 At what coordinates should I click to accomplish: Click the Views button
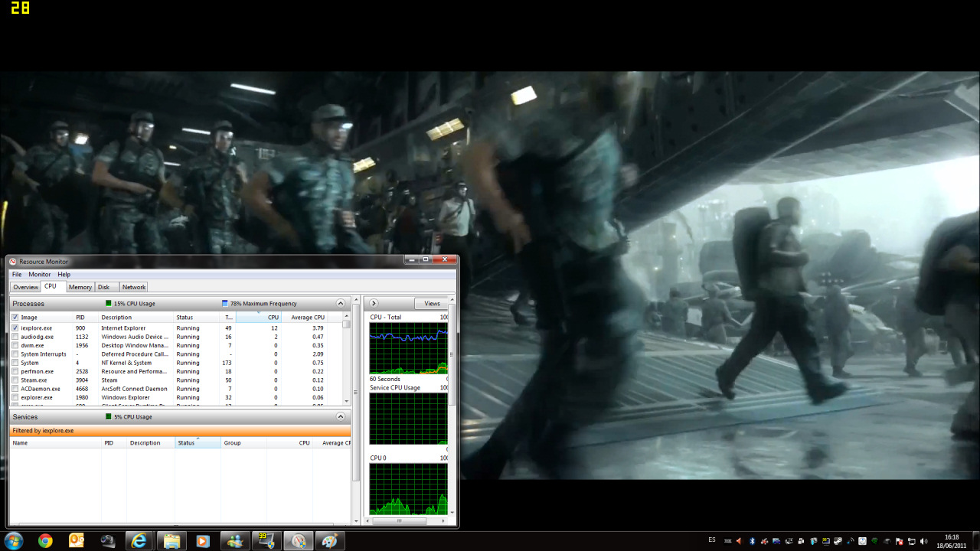pyautogui.click(x=432, y=304)
